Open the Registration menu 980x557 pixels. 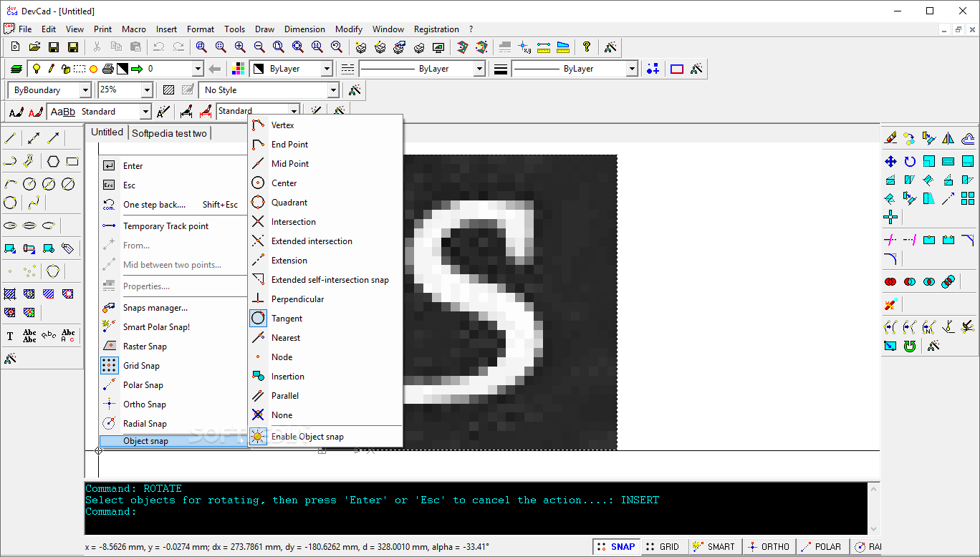click(436, 29)
